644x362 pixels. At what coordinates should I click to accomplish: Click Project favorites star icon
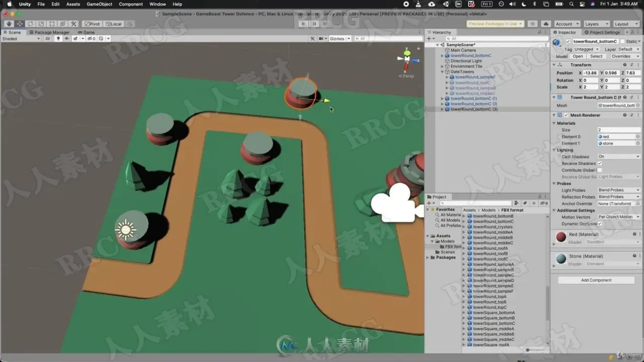point(533,203)
